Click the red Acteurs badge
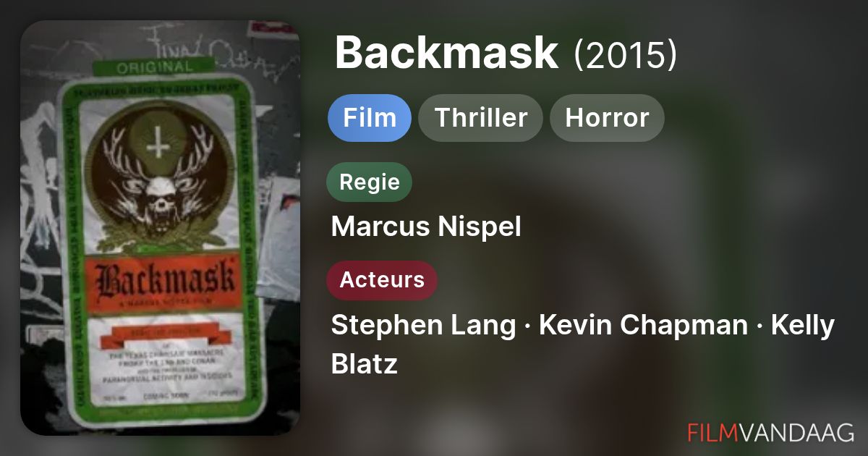 coord(382,280)
